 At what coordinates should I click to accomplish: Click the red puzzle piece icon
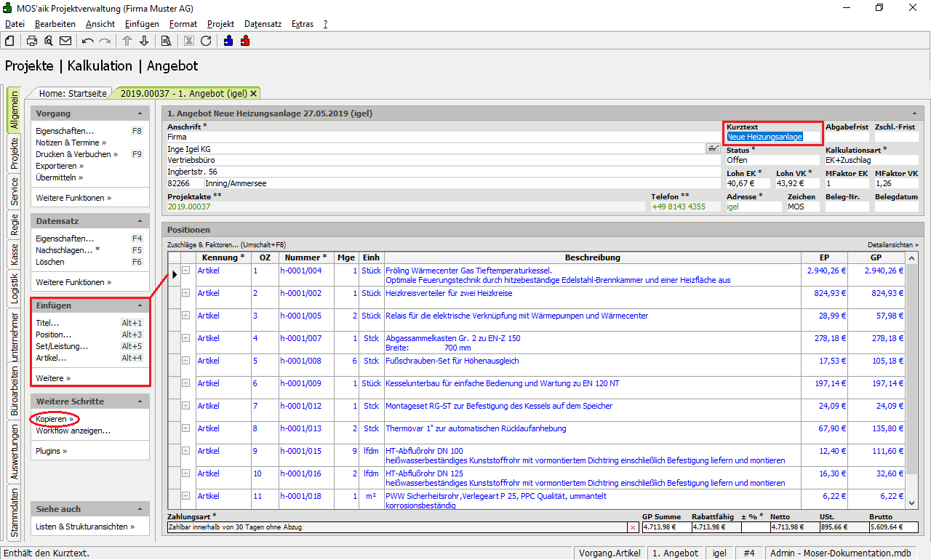tap(245, 41)
